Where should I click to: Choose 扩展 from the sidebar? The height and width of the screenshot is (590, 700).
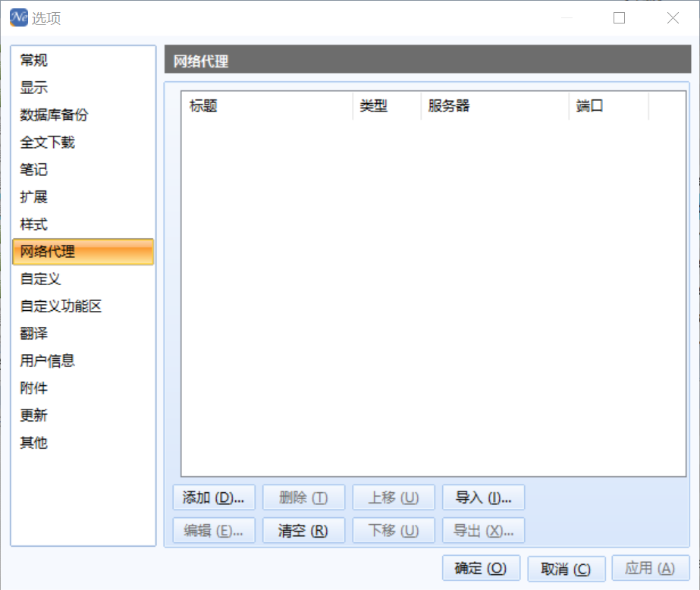(34, 197)
